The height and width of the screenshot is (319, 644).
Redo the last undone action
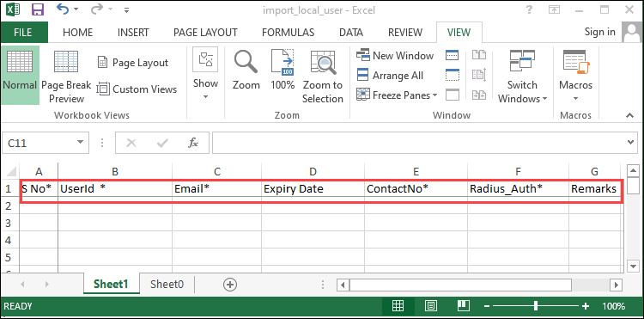coord(97,9)
